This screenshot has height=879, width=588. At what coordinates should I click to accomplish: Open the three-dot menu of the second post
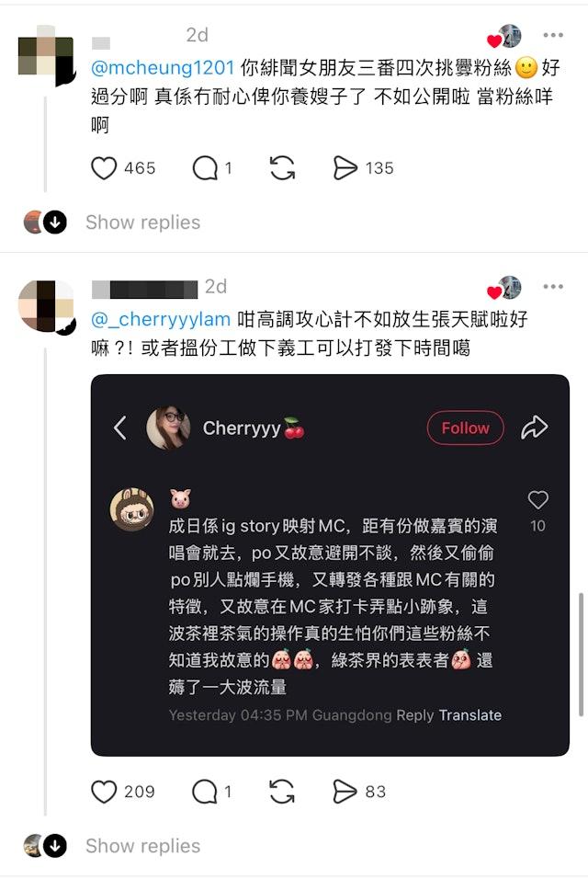[x=553, y=287]
